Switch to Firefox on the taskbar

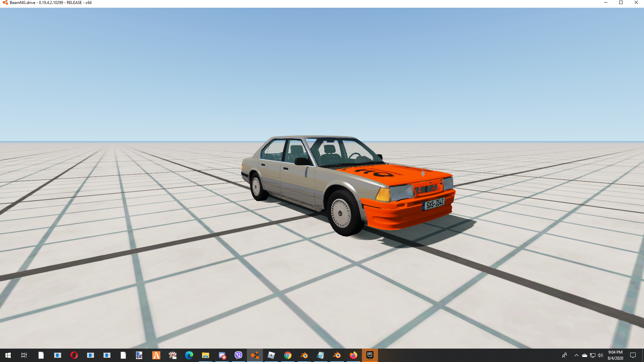(354, 355)
